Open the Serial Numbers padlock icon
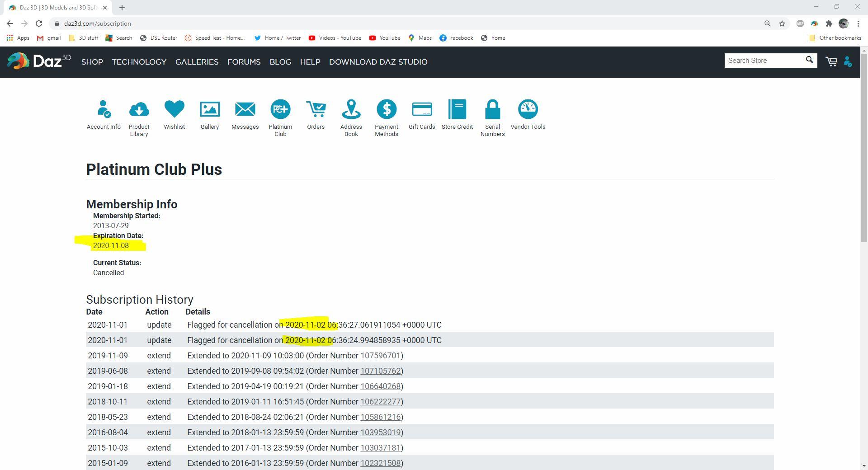The image size is (868, 470). 492,109
